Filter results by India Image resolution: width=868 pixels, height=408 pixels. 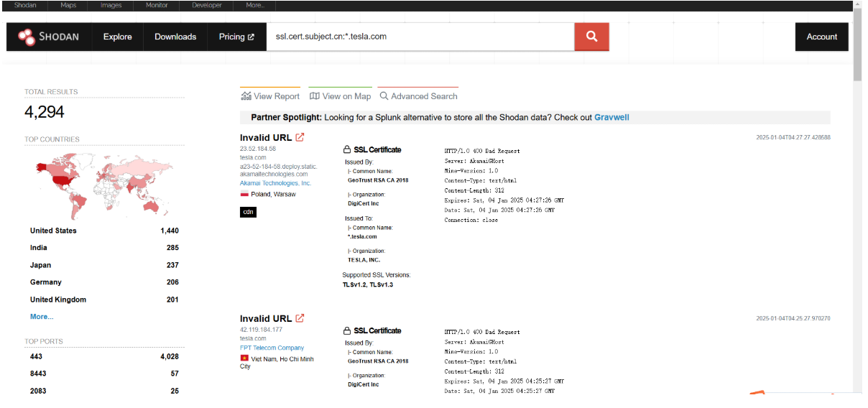(x=39, y=248)
